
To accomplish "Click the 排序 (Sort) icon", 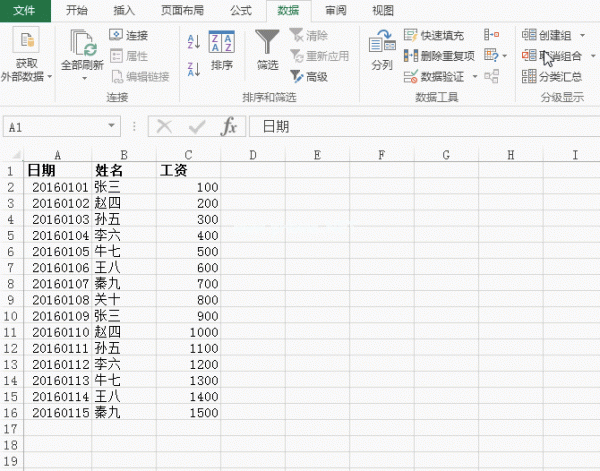I will (x=221, y=48).
